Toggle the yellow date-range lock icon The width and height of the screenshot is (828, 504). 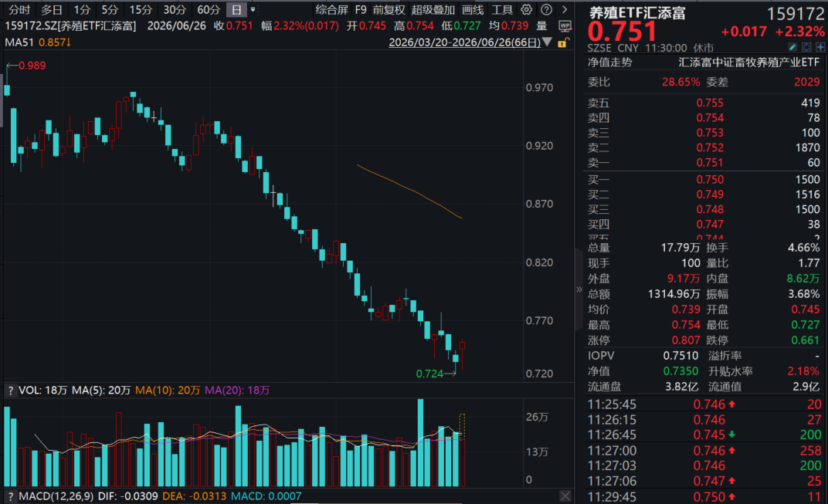[x=563, y=42]
